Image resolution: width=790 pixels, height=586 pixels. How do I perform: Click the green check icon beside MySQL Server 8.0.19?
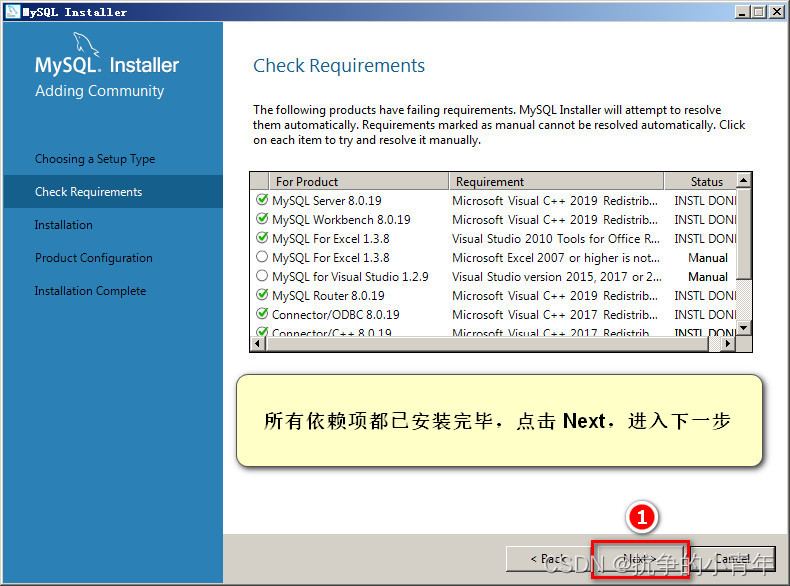click(x=262, y=200)
